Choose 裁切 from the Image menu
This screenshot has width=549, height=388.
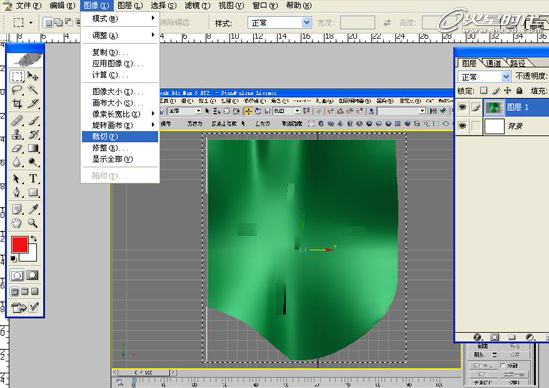[x=120, y=137]
